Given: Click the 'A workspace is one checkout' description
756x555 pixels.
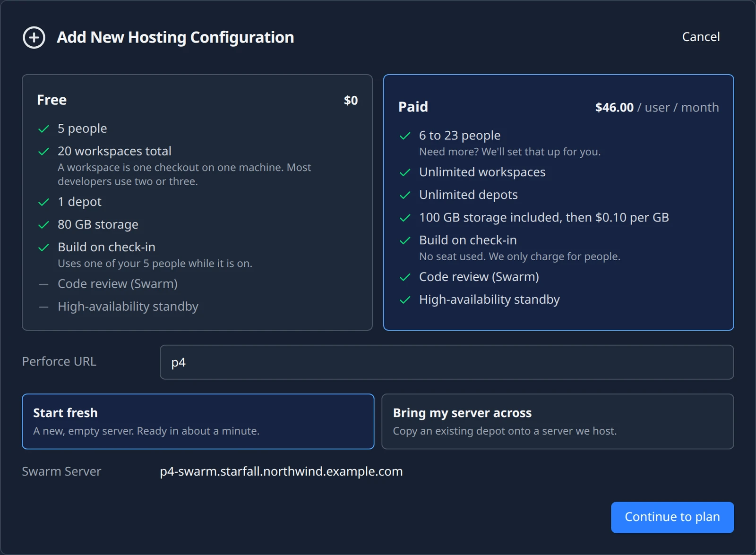Looking at the screenshot, I should [x=184, y=174].
